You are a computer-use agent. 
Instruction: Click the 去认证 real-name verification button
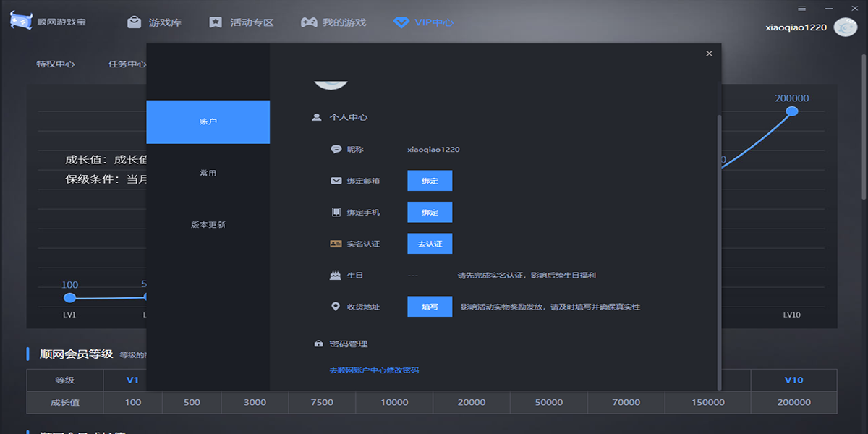[430, 244]
